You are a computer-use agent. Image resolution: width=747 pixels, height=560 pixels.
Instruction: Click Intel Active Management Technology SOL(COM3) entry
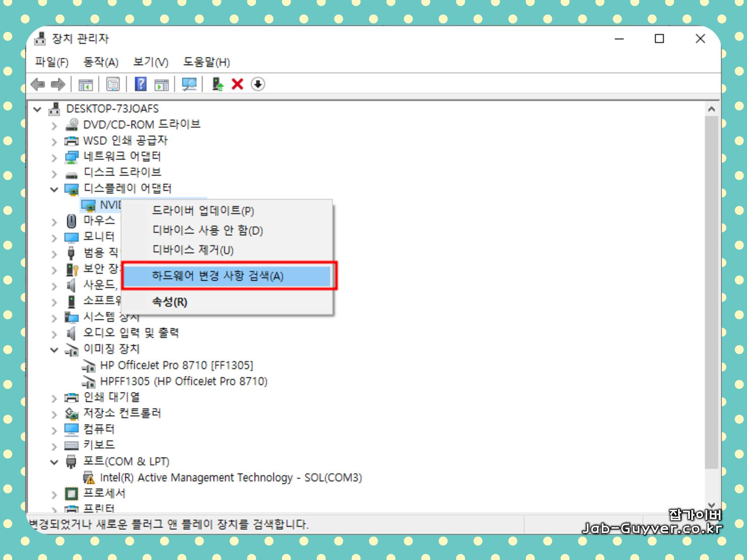(231, 478)
